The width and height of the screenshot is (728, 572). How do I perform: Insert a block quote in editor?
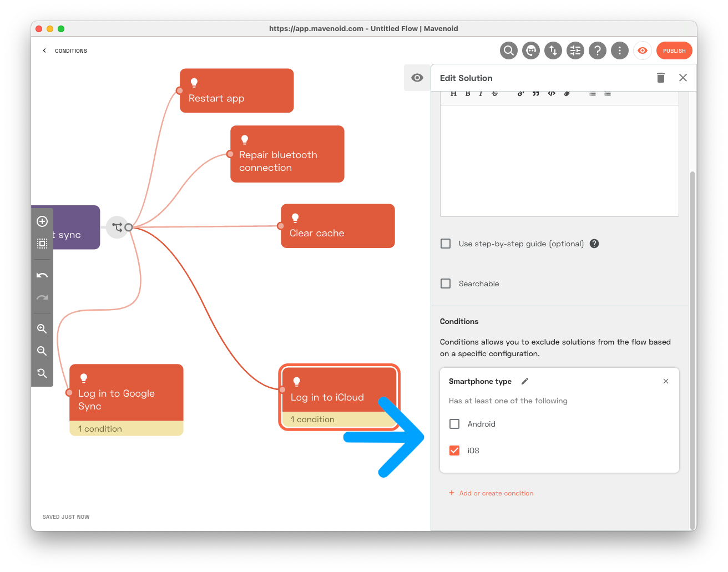pos(536,94)
